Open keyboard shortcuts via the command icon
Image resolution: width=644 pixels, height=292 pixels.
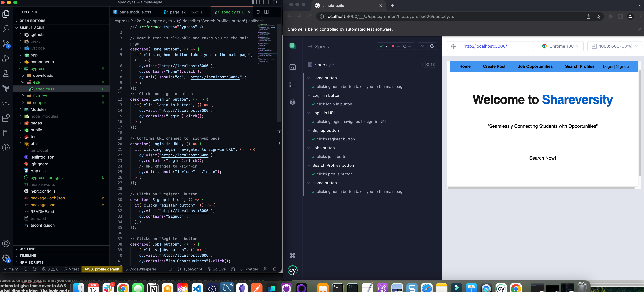coord(292,255)
